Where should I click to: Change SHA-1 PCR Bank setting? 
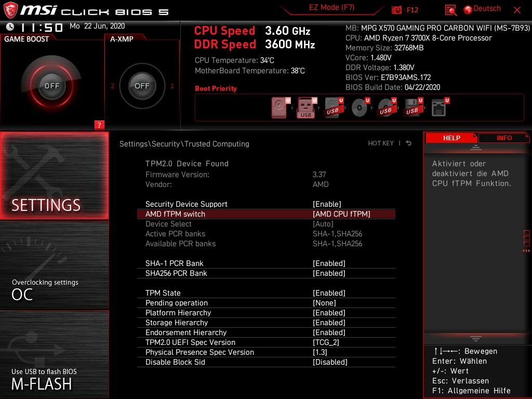click(266, 263)
